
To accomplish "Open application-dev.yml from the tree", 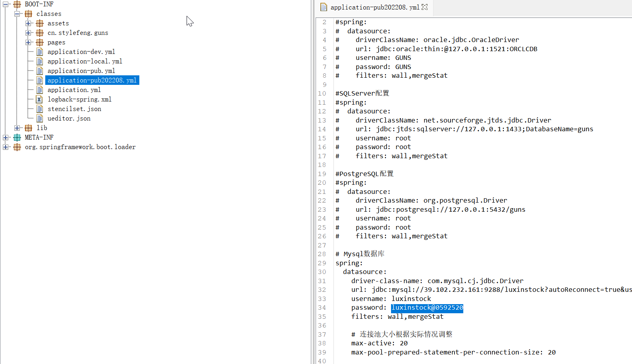I will click(x=81, y=52).
